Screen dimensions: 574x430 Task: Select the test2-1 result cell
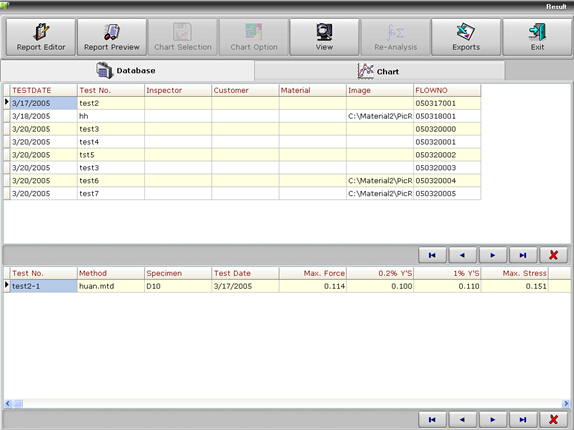tap(44, 286)
